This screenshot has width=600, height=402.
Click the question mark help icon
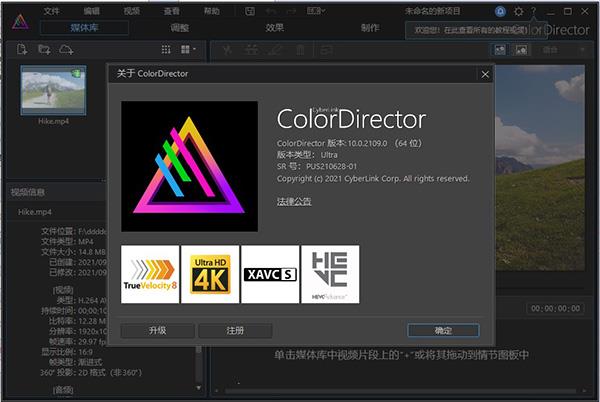click(533, 11)
